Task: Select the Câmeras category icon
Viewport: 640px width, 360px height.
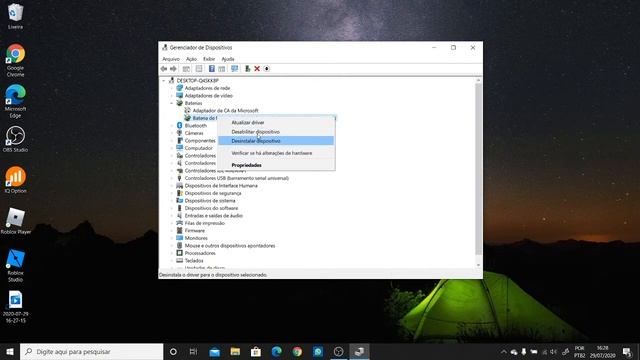Action: (179, 133)
